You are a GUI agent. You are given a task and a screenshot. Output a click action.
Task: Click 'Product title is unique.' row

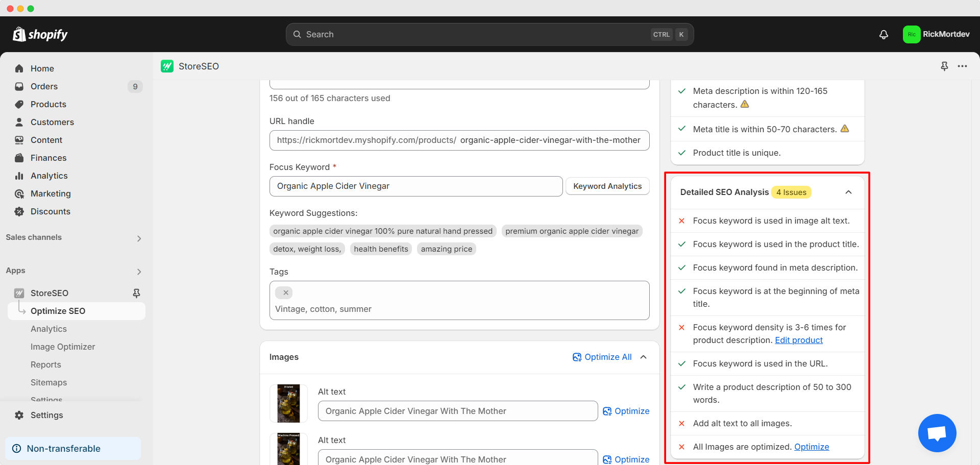coord(767,153)
